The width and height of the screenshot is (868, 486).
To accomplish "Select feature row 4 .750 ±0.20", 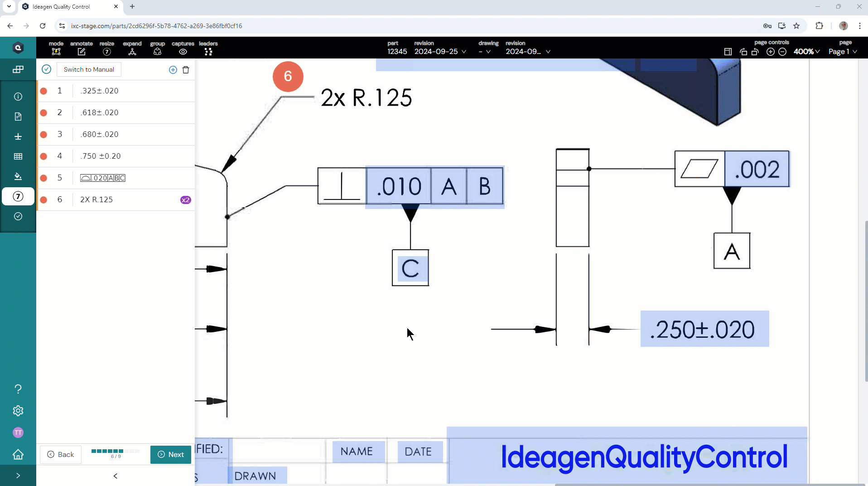I will click(x=116, y=156).
